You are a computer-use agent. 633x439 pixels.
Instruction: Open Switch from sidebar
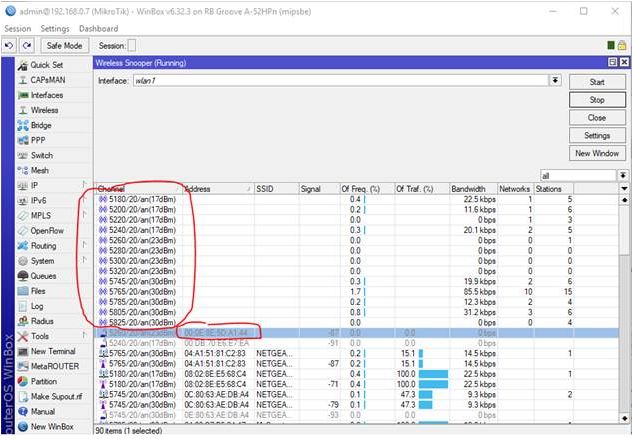click(42, 155)
